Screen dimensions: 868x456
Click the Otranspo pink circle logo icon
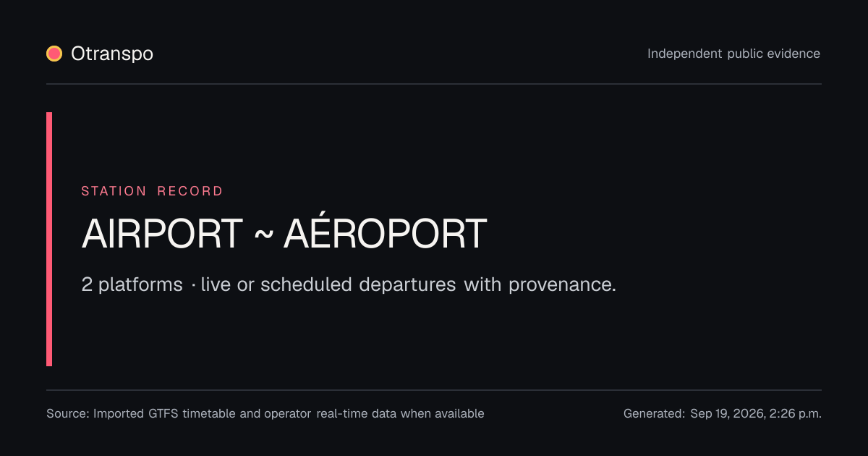tap(54, 54)
